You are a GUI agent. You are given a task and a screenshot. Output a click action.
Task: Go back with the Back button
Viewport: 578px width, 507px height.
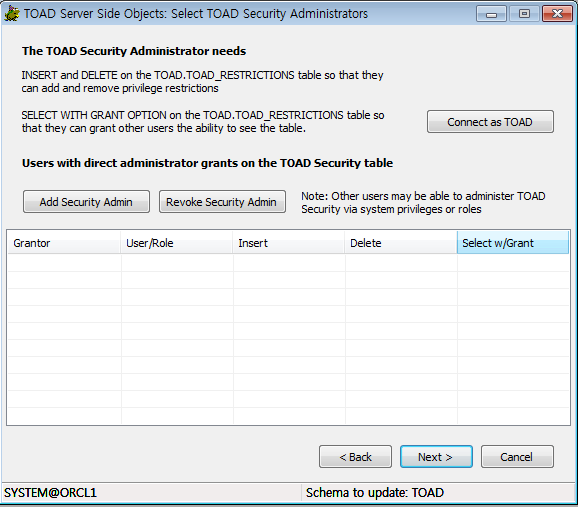click(355, 457)
